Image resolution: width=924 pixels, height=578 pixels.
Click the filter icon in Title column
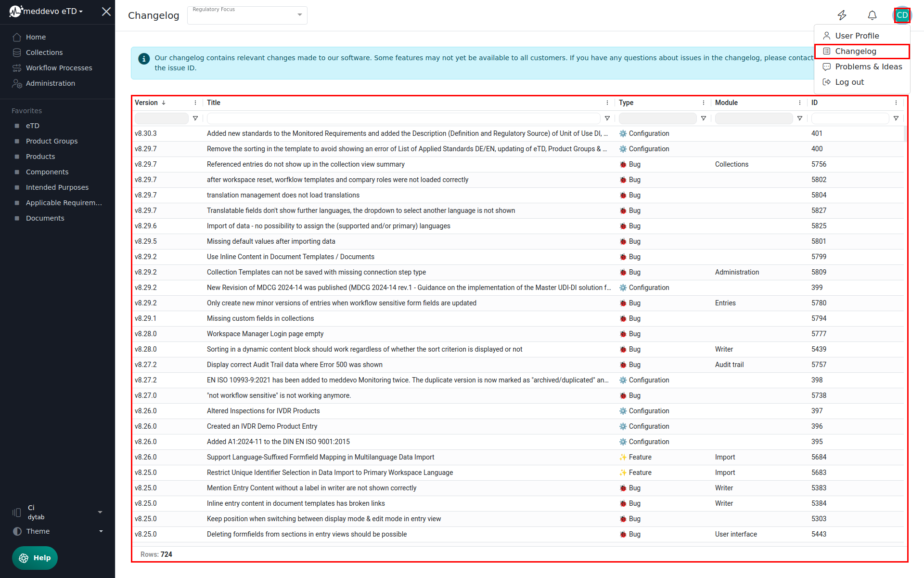[607, 118]
